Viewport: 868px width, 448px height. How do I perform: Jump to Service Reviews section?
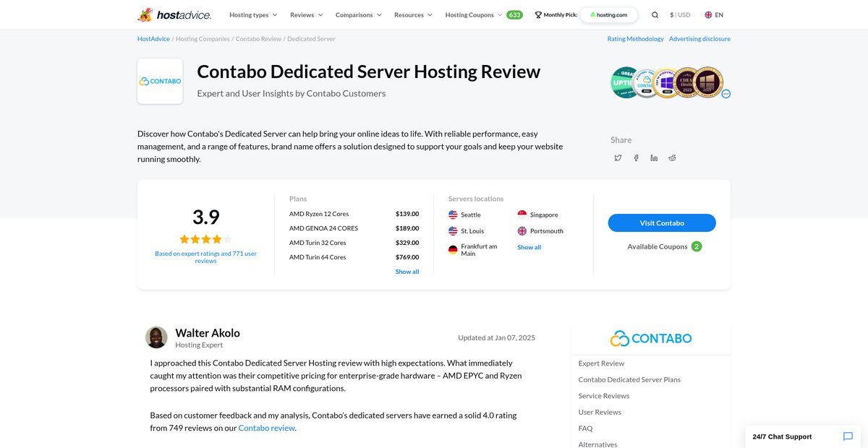604,396
